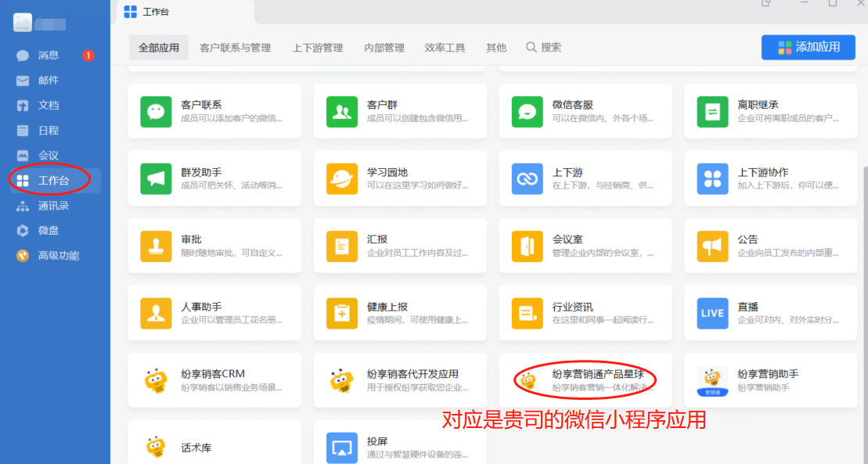Launch the 审批 stamp icon
Image resolution: width=868 pixels, height=464 pixels.
pyautogui.click(x=156, y=246)
